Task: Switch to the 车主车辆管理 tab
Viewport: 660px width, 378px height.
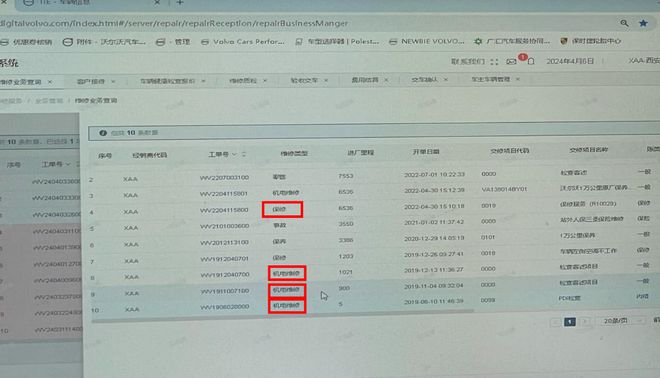Action: tap(491, 79)
